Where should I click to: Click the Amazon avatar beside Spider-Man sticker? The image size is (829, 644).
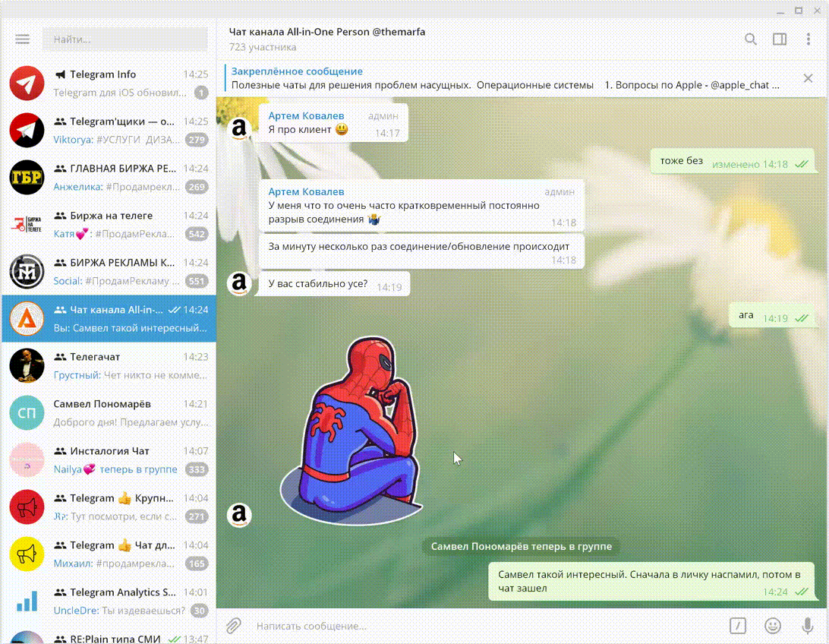coord(239,515)
